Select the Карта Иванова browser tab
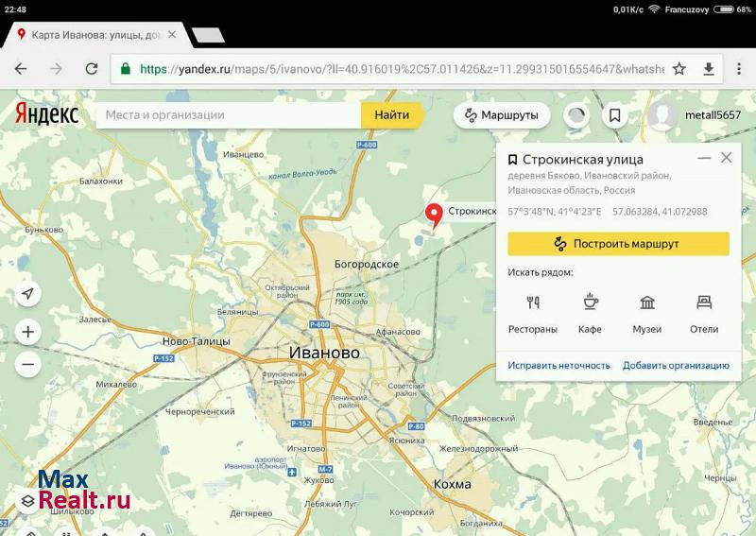 click(94, 35)
